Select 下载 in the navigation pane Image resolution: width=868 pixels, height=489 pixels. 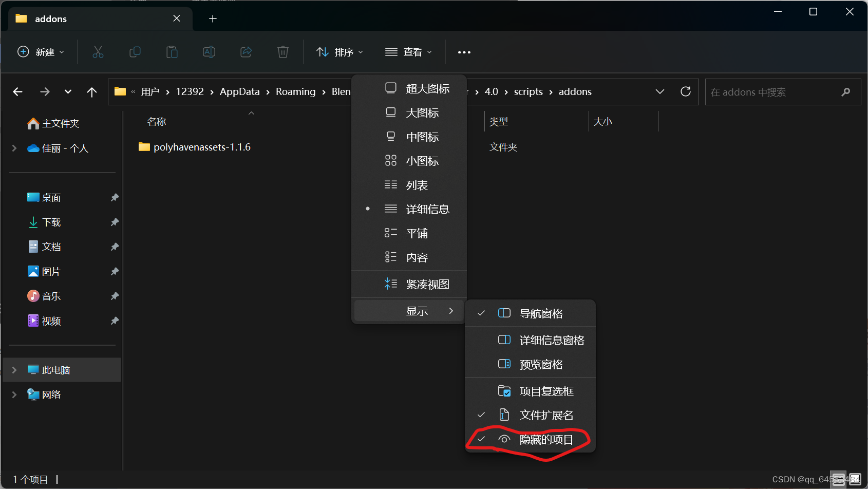[51, 222]
